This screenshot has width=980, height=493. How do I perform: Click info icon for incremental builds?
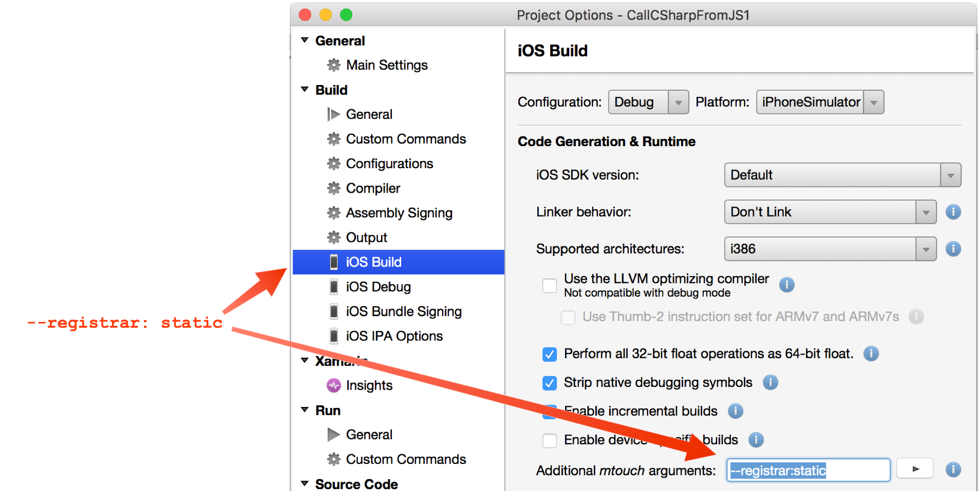(x=735, y=411)
